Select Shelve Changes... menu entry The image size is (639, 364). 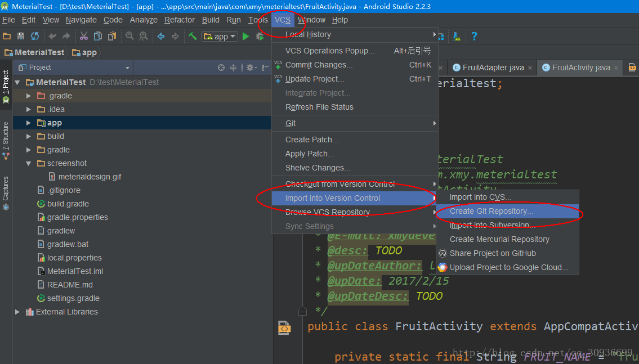coord(355,168)
